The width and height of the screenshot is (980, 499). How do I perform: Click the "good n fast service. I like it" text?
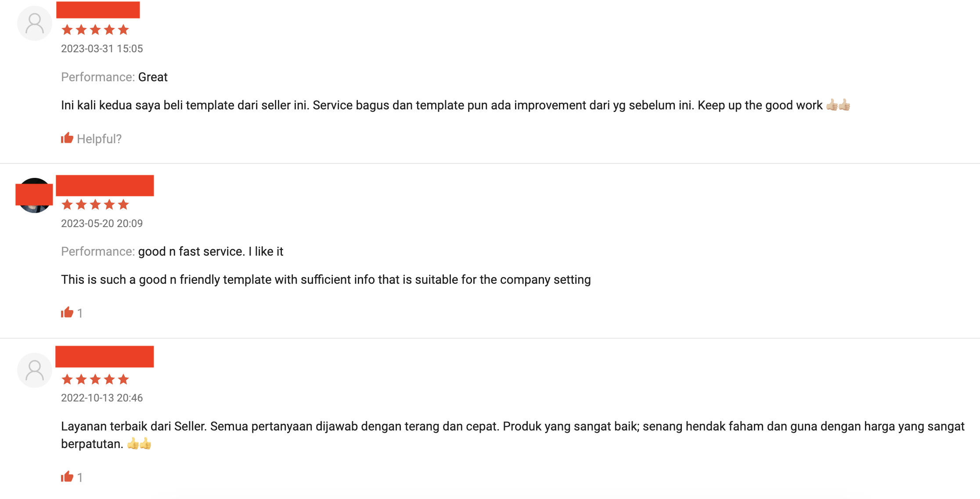coord(211,252)
